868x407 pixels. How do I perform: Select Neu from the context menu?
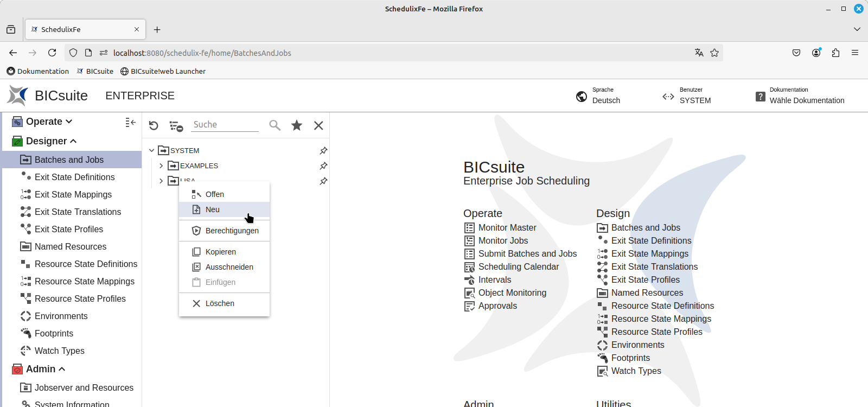click(x=213, y=209)
